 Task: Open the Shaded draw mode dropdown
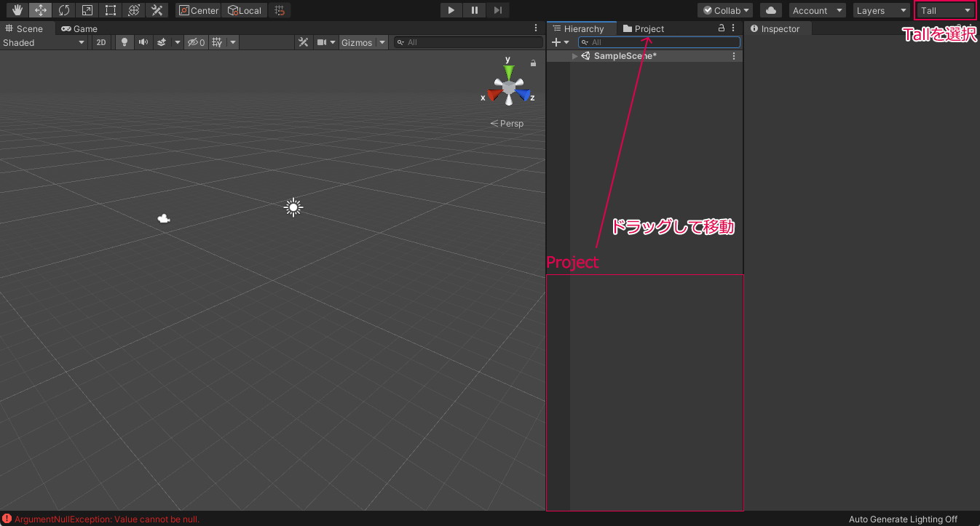click(44, 42)
